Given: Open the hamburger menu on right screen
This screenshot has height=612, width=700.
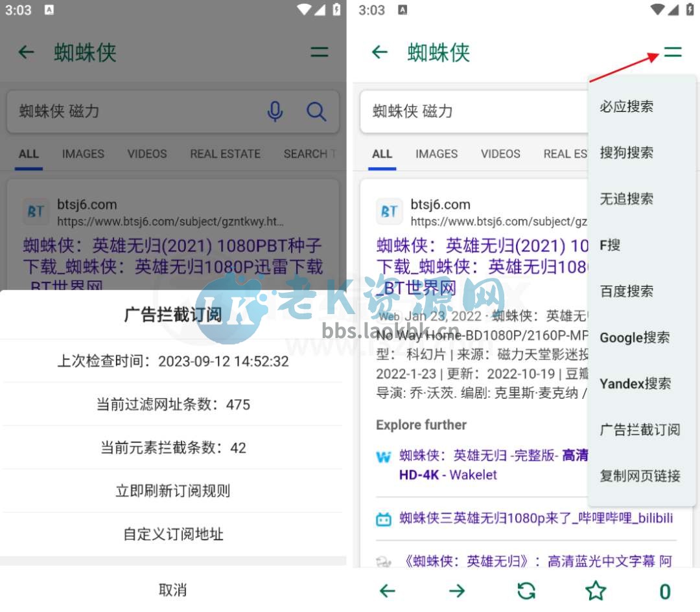Looking at the screenshot, I should pos(673,52).
